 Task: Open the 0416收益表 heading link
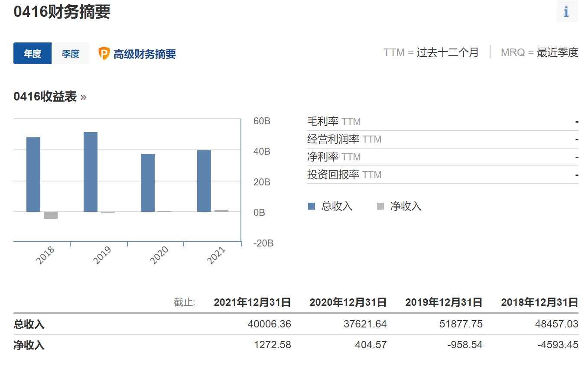[45, 97]
